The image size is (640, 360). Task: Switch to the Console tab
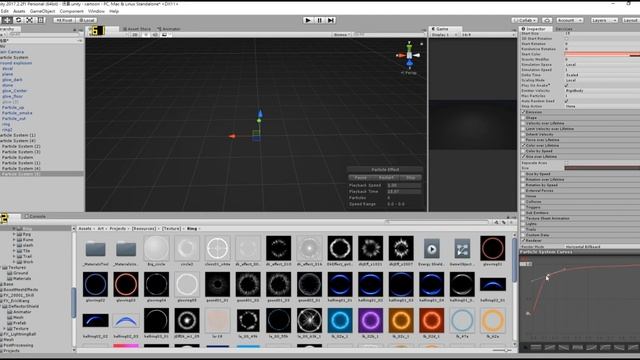click(35, 216)
